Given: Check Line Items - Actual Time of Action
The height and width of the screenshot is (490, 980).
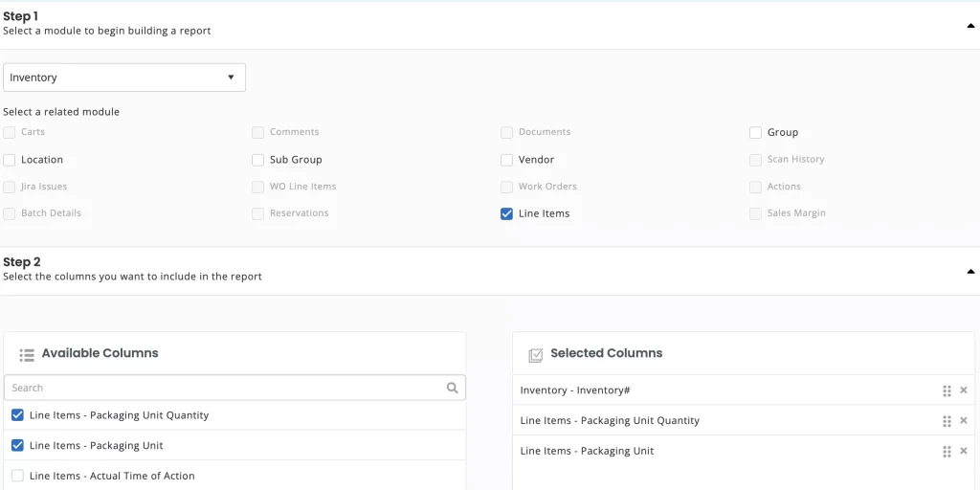Looking at the screenshot, I should coord(17,476).
